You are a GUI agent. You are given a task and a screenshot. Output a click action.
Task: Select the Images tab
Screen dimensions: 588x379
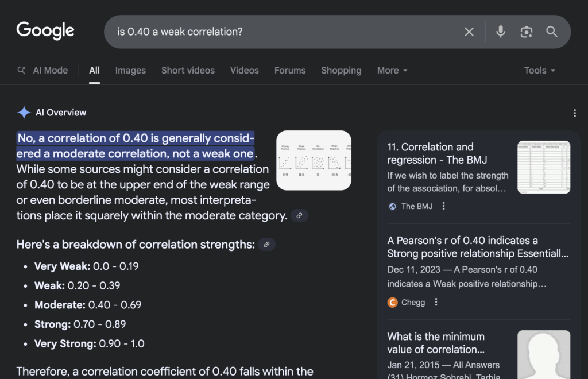click(x=130, y=70)
